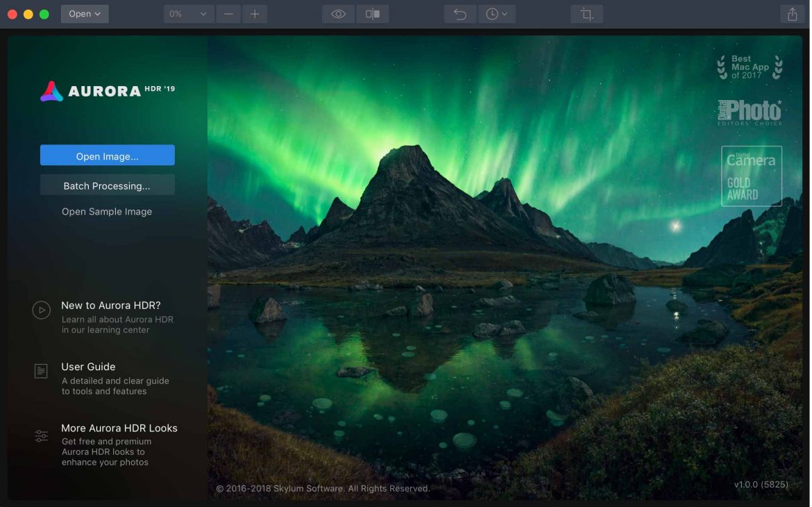812x507 pixels.
Task: Open the zoom percentage dropdown
Action: coord(189,14)
